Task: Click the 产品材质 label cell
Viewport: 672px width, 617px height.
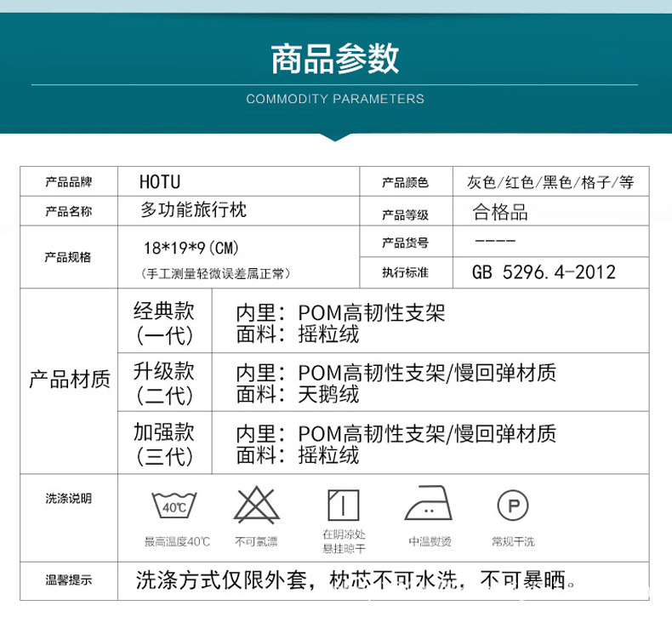Action: [69, 380]
